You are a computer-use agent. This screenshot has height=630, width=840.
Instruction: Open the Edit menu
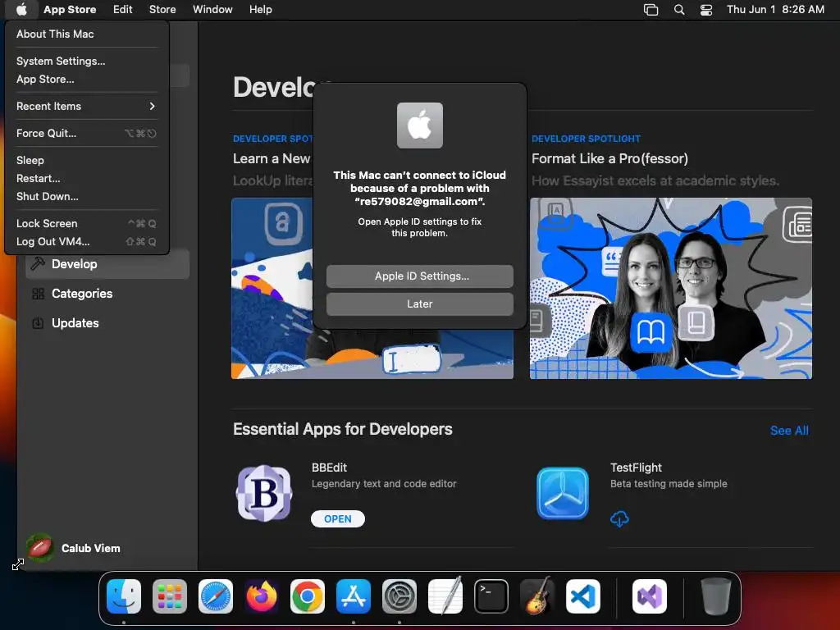pyautogui.click(x=123, y=10)
